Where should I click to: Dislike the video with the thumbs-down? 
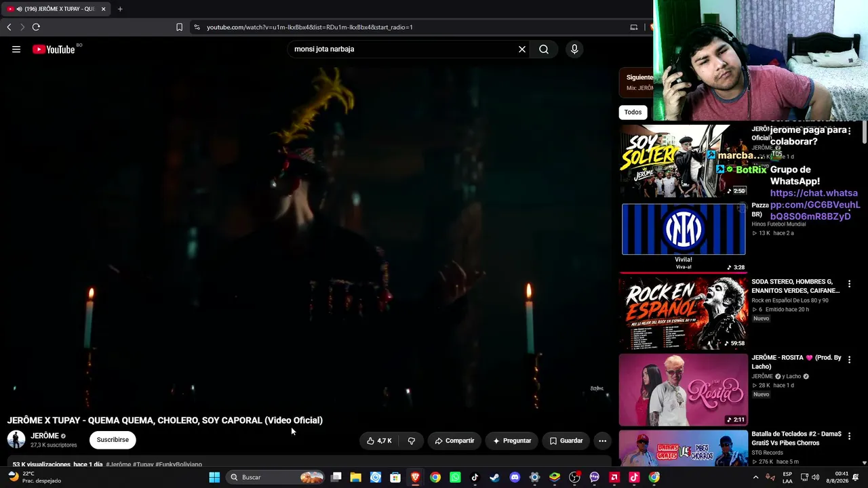(x=411, y=441)
